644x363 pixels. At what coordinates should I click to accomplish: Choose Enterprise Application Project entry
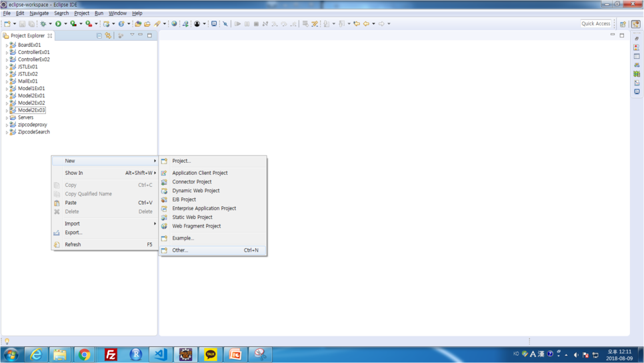(x=213, y=208)
